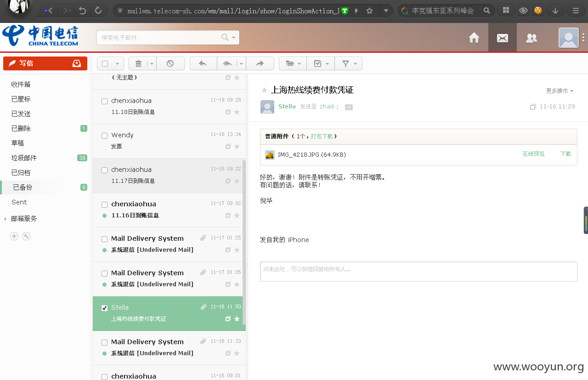Click the IMG_4218.JPG attachment file icon
This screenshot has height=380, width=588.
pyautogui.click(x=270, y=155)
